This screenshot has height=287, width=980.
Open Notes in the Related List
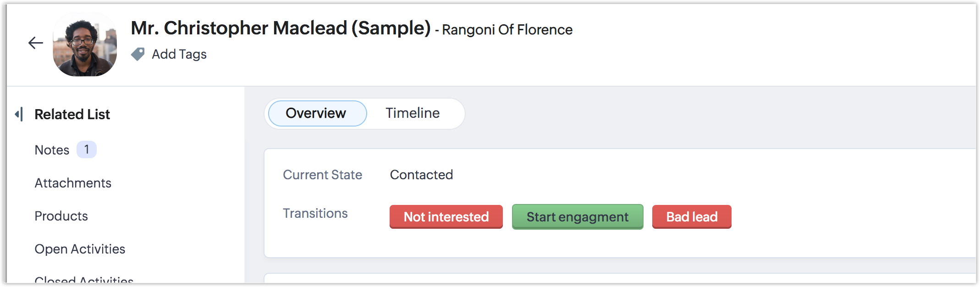[52, 150]
